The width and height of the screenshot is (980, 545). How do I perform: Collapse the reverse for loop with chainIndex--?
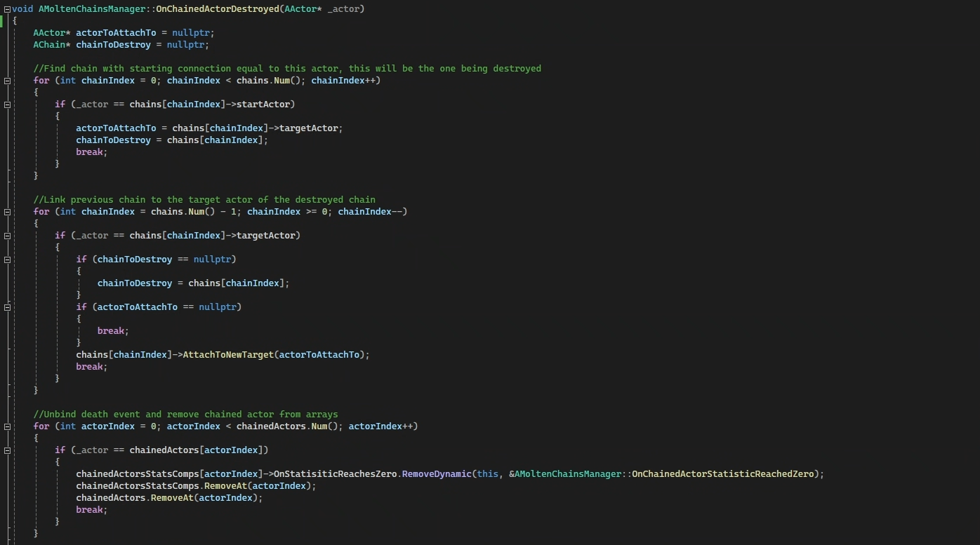tap(7, 212)
